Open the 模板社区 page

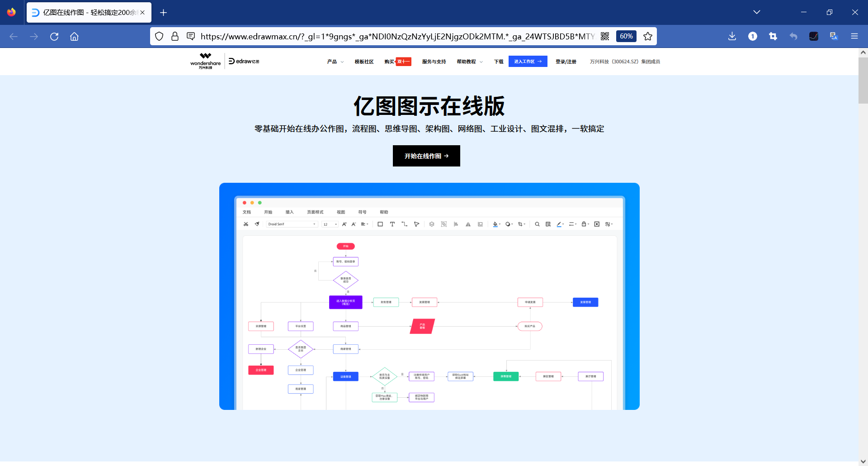click(x=364, y=62)
